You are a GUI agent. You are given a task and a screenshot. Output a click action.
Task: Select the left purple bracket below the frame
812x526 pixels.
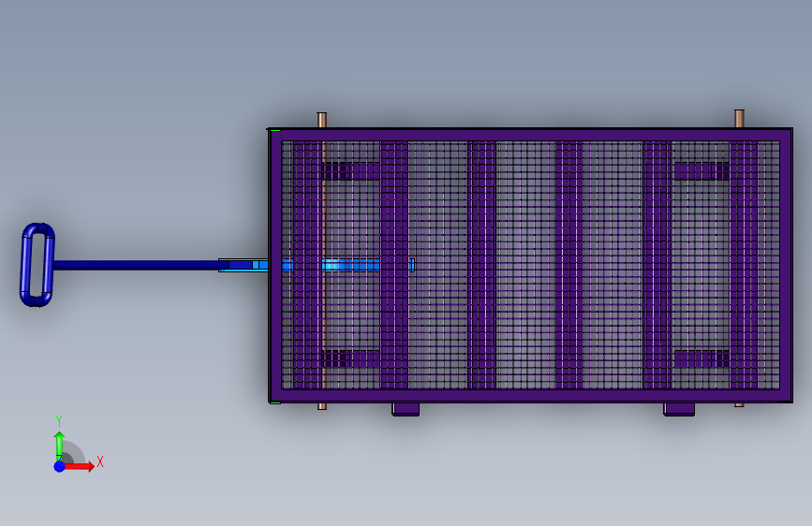(406, 409)
